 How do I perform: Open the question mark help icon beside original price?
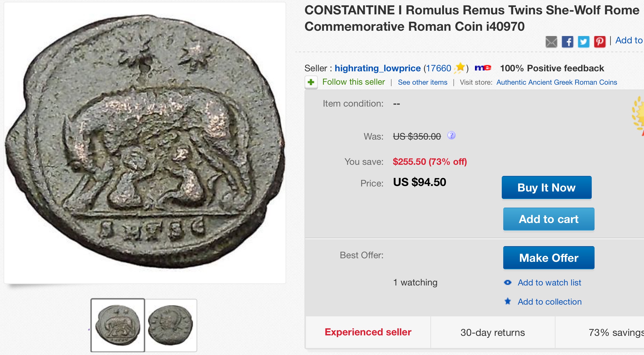coord(451,136)
